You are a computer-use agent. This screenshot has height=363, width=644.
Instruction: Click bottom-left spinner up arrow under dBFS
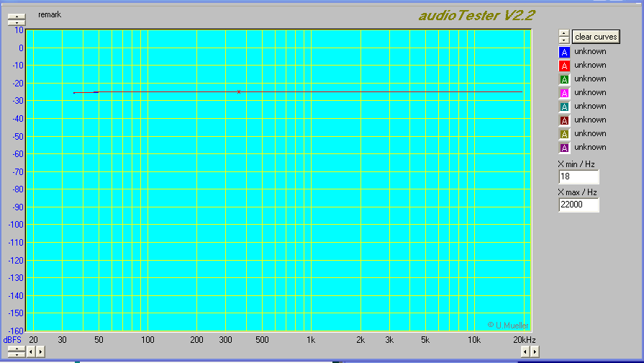[x=17, y=349]
